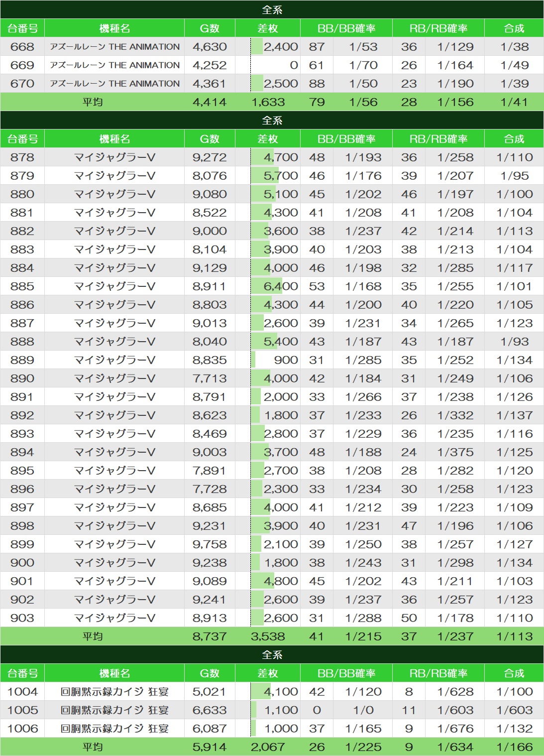Click the 台番号 header above machine 878

(22, 139)
